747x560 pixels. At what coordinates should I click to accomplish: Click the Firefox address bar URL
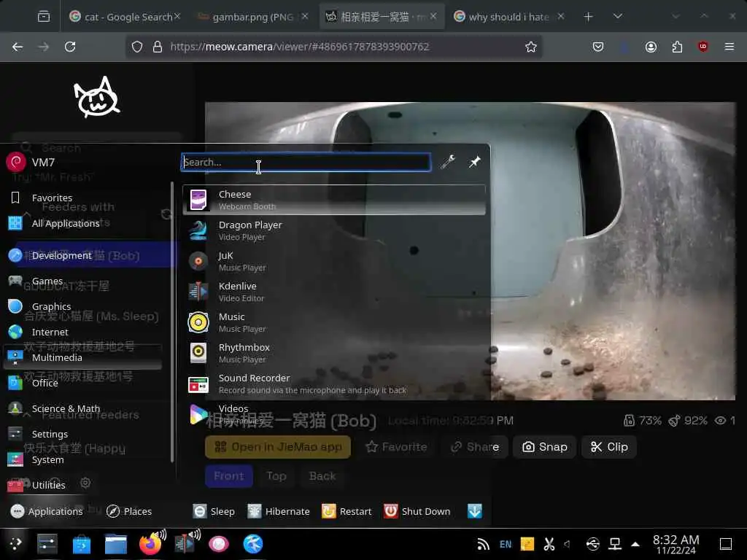300,47
